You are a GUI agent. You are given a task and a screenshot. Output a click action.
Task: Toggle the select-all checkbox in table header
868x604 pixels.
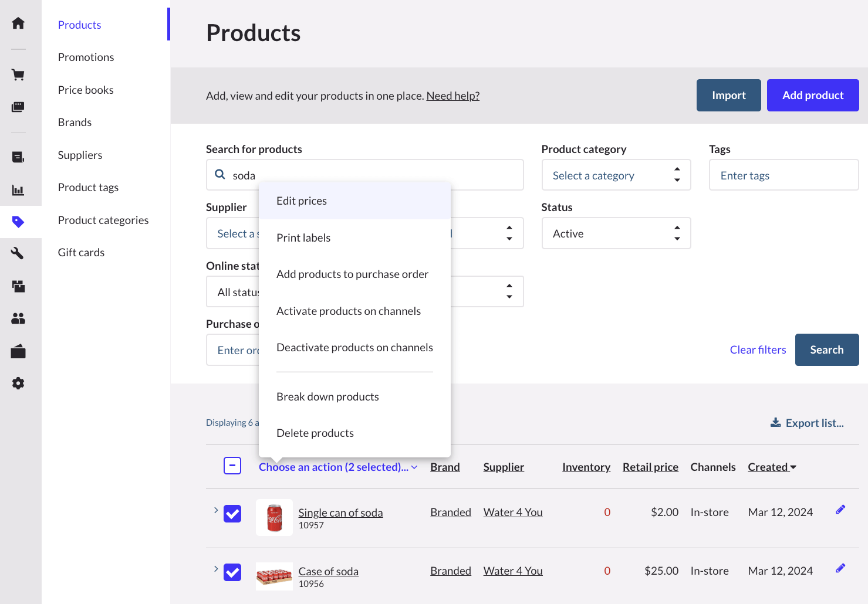pyautogui.click(x=232, y=465)
